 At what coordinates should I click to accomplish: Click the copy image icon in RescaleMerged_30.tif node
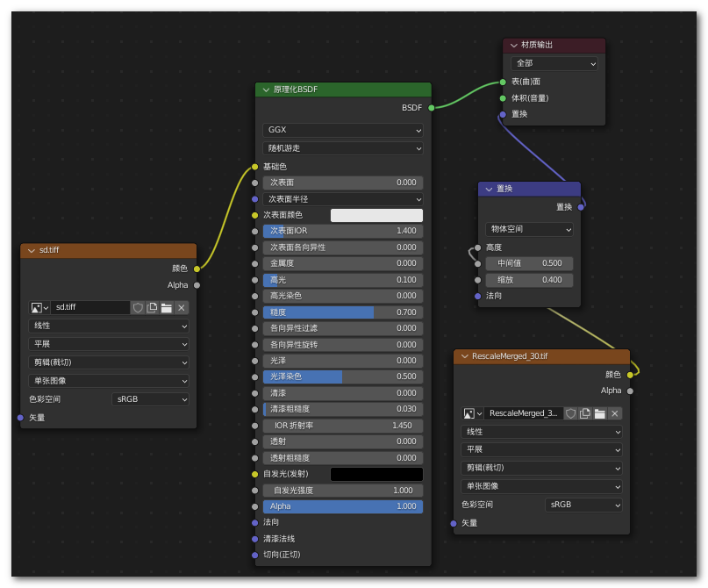click(585, 413)
